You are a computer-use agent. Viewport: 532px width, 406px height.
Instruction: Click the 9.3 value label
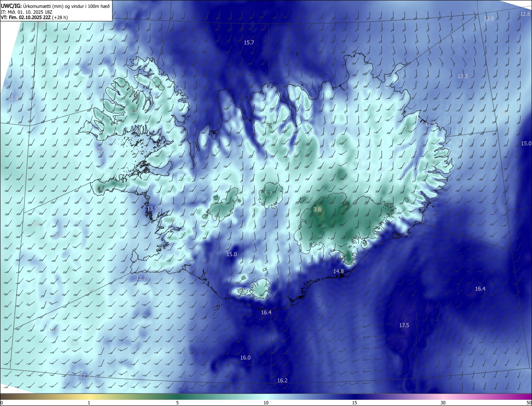[x=74, y=343]
